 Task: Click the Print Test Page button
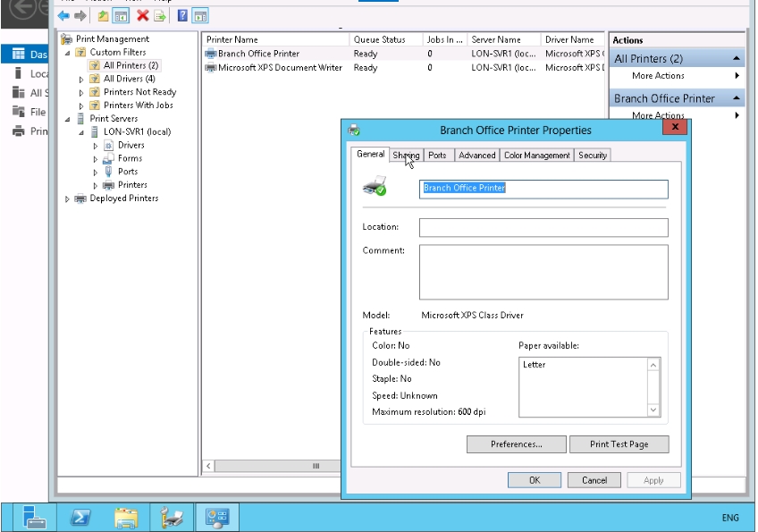click(619, 444)
